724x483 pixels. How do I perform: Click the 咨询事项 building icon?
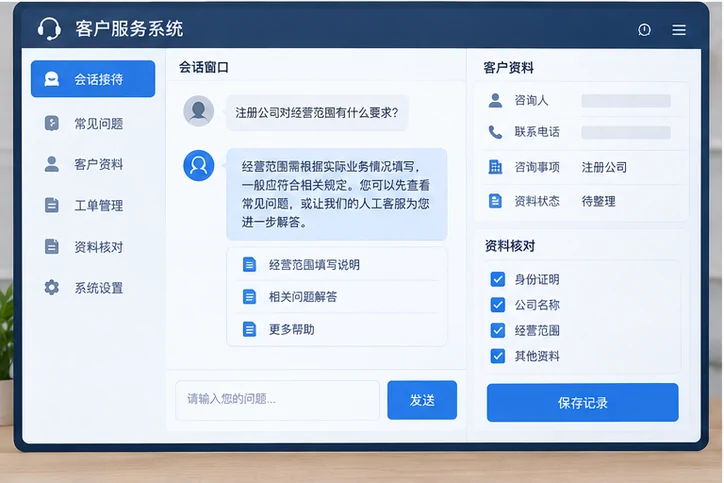pos(495,167)
